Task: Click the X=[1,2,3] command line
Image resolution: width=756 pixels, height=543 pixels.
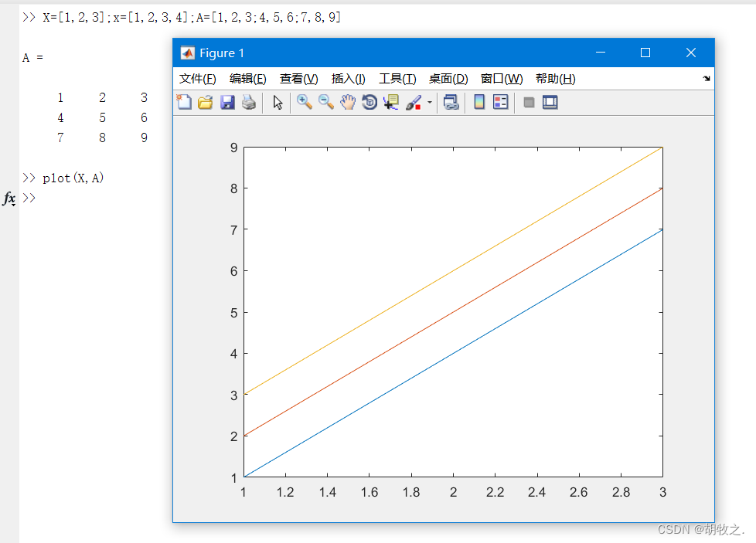Action: (182, 17)
